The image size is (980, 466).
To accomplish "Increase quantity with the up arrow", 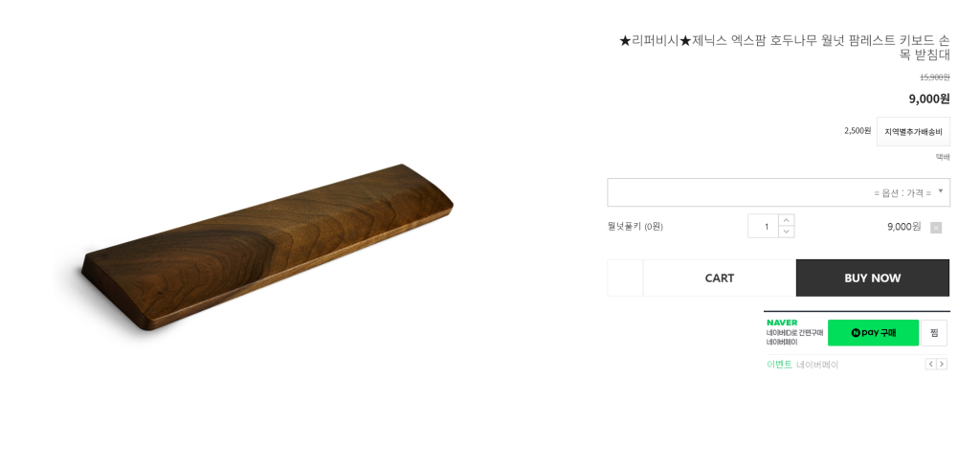I will (x=787, y=220).
